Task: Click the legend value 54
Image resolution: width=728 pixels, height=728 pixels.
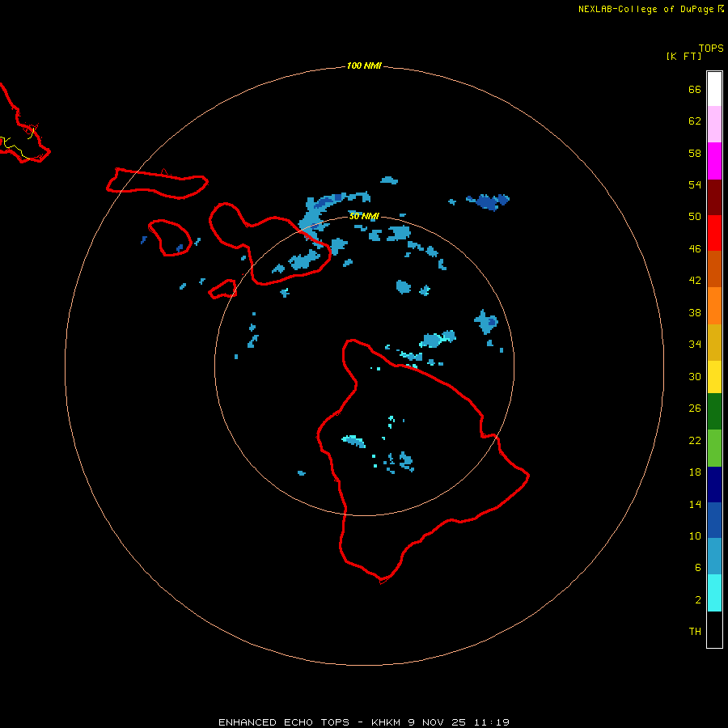Action: (695, 184)
